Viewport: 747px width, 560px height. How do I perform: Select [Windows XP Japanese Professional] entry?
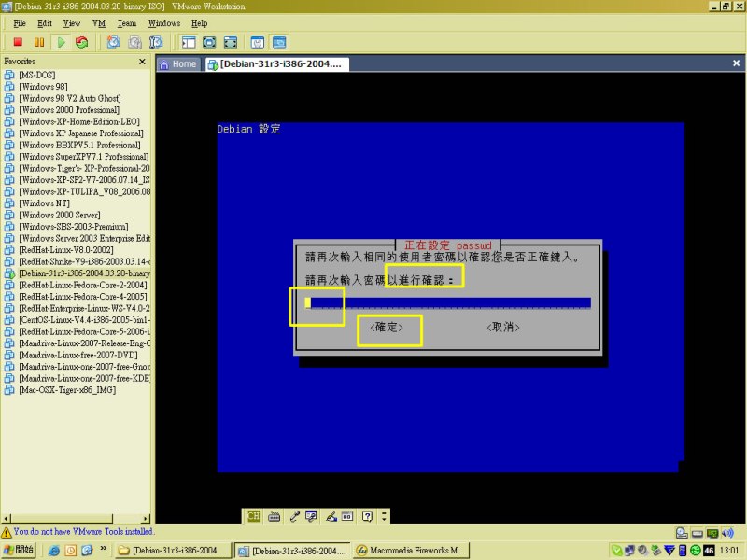(80, 133)
